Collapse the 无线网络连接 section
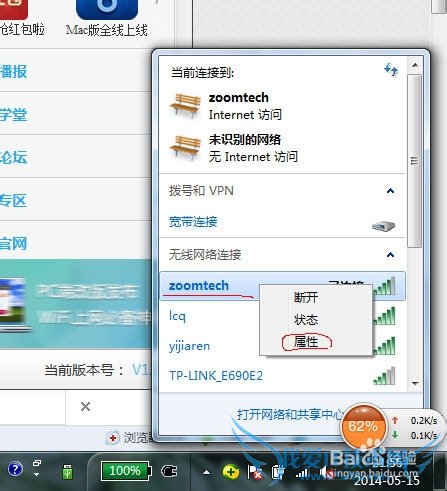 [x=390, y=255]
